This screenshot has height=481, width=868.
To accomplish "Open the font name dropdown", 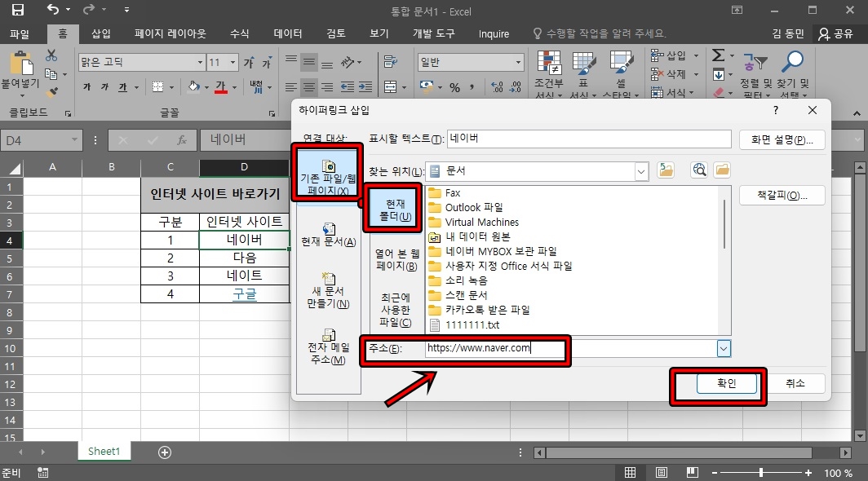I will pos(200,62).
